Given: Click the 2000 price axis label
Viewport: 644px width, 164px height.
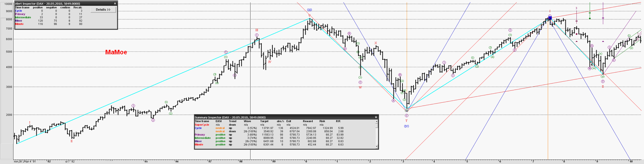Looking at the screenshot, I should [9, 115].
